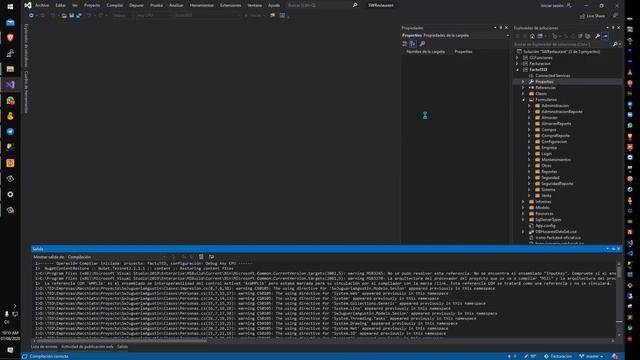The height and width of the screenshot is (360, 640).
Task: Toggle auto-hide pin on Properties panel
Action: pos(501,28)
